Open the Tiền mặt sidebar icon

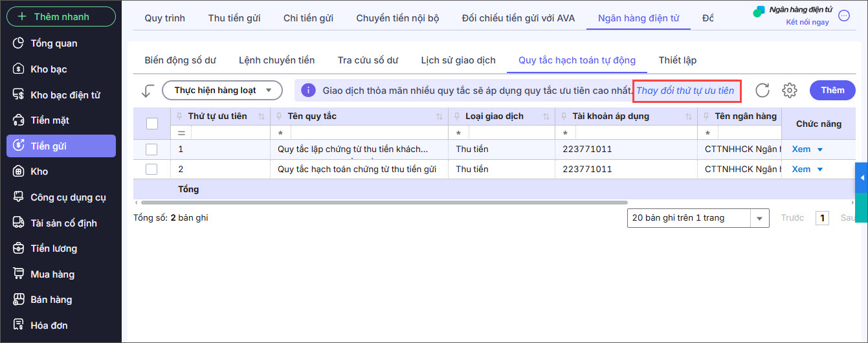tap(19, 120)
